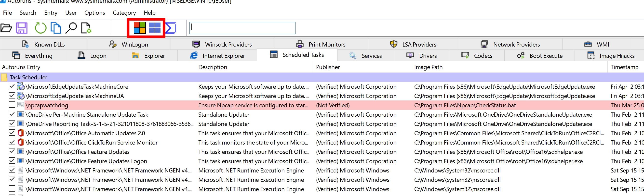This screenshot has height=196, width=644.
Task: Switch to the WMI tab
Action: (x=597, y=44)
